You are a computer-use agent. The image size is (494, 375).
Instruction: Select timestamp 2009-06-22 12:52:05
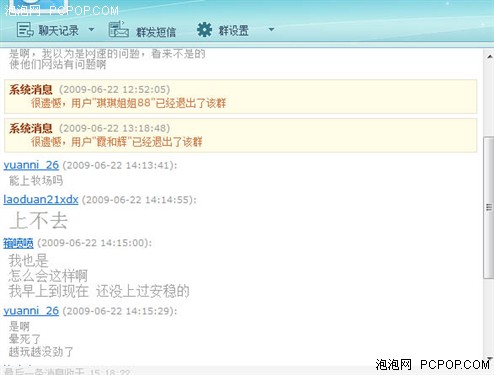114,89
